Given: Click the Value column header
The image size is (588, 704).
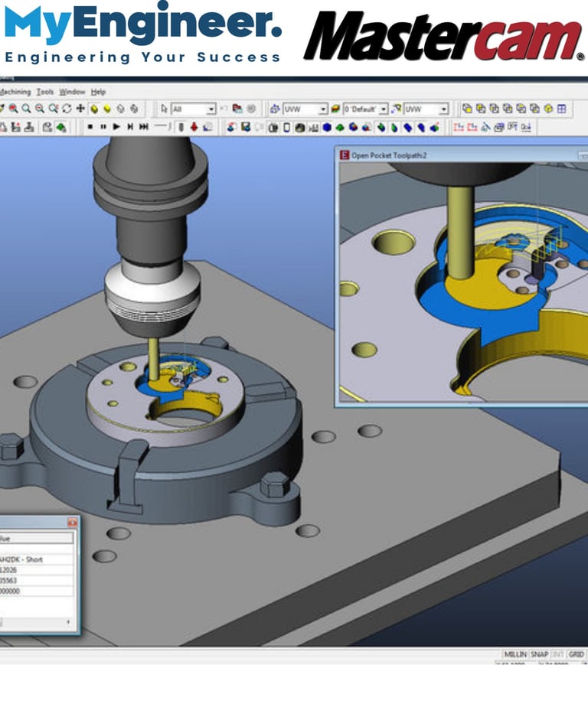Looking at the screenshot, I should pos(36,538).
